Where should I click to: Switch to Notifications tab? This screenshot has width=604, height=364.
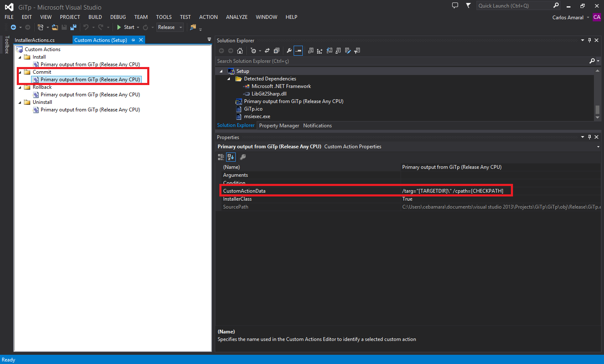point(318,126)
